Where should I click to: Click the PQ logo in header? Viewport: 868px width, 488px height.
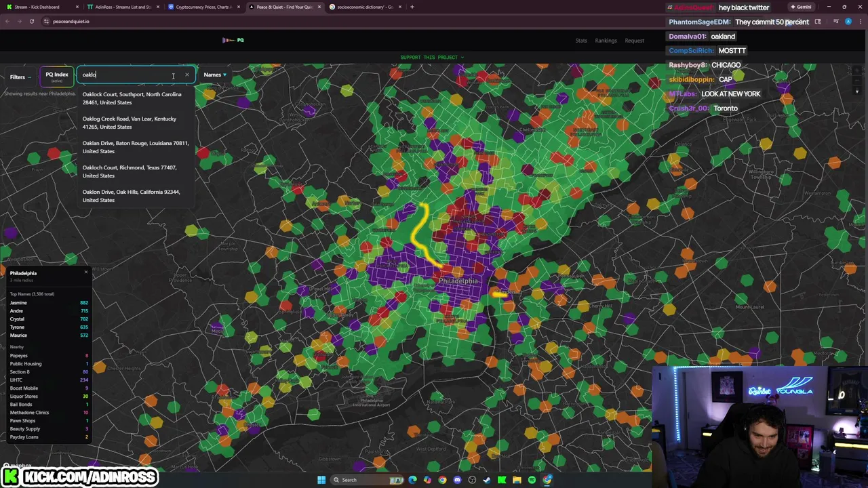click(x=233, y=40)
